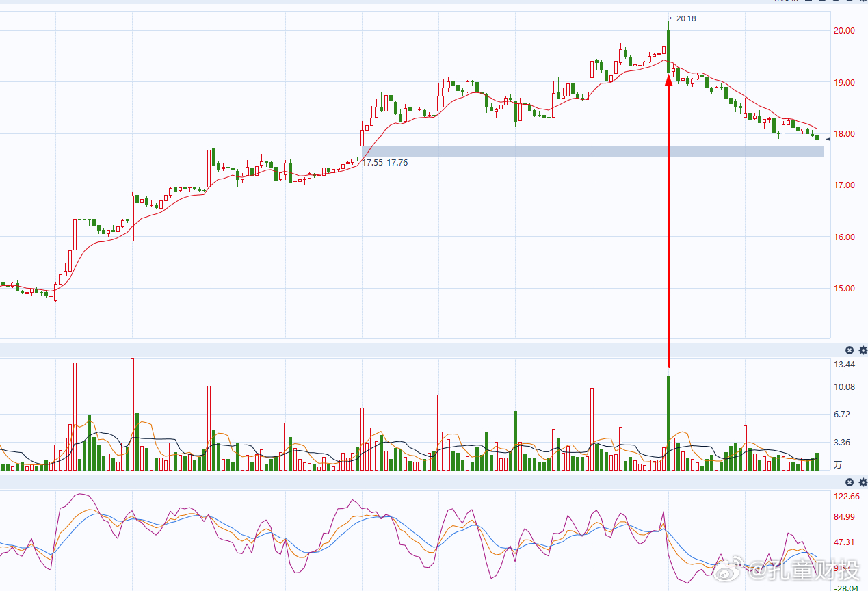Select the shaded gap zone band

point(592,151)
